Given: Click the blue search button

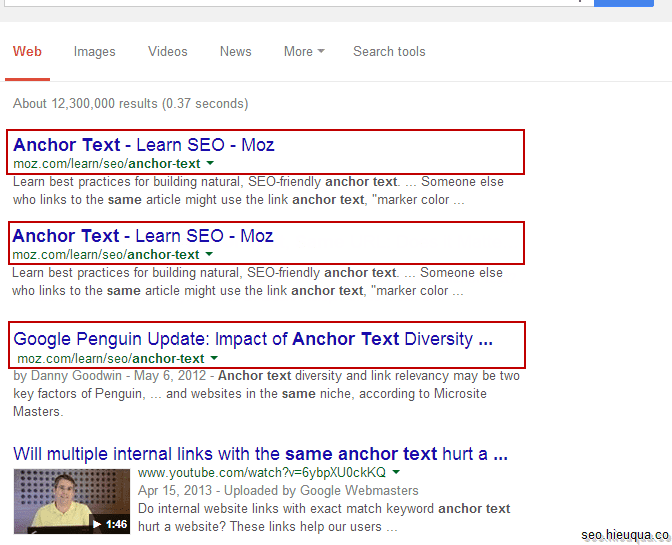Looking at the screenshot, I should click(x=624, y=3).
